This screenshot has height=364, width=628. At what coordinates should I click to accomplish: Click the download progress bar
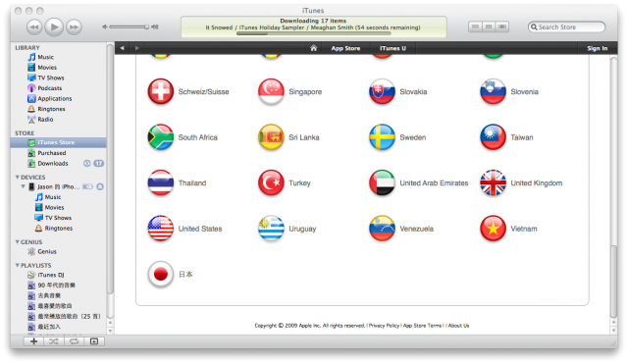[x=314, y=33]
